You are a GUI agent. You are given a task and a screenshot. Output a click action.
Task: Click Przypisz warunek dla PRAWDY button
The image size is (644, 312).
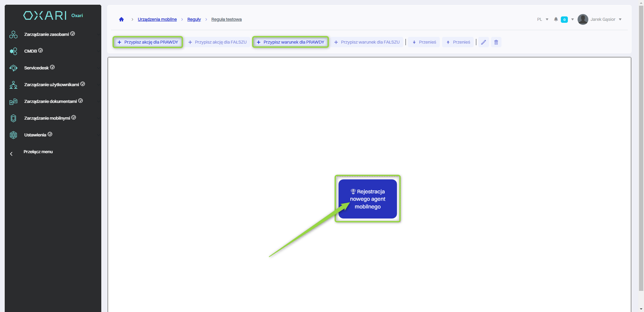(290, 42)
